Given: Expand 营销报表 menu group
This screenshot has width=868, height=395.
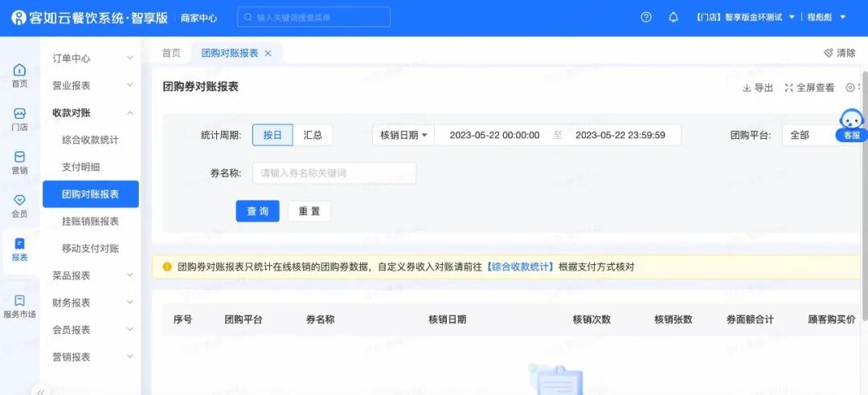Looking at the screenshot, I should click(x=92, y=356).
